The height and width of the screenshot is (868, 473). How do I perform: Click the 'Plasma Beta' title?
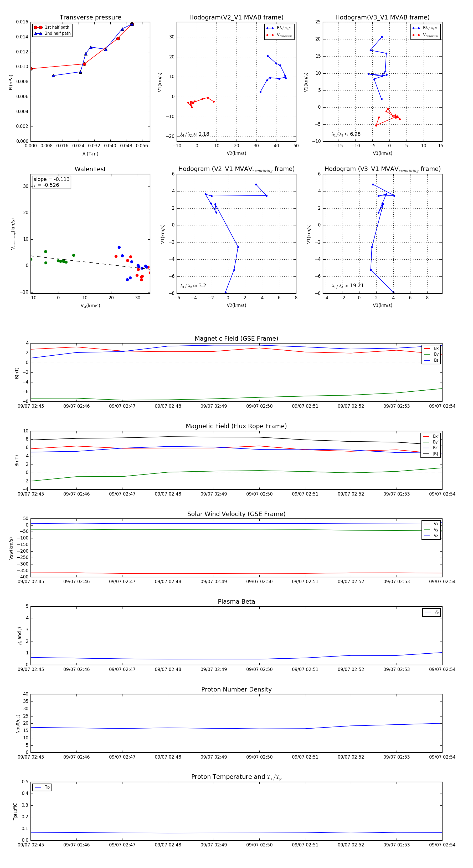point(236,602)
